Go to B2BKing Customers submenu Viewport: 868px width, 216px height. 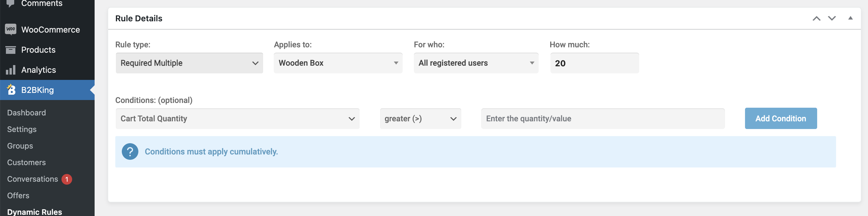(x=27, y=162)
